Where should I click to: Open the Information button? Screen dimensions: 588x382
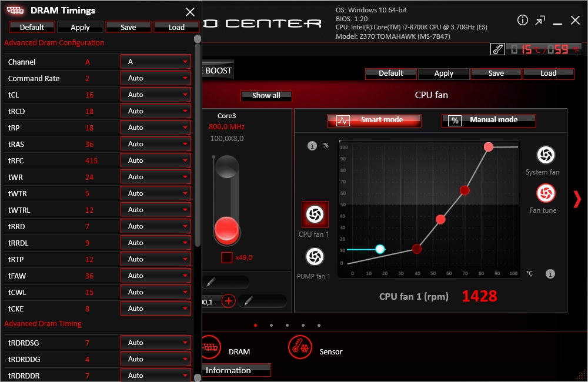(x=236, y=370)
